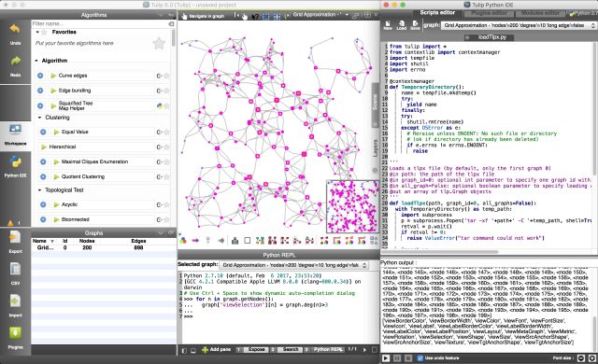
Task: Collapse the Topological Test group
Action: click(39, 189)
